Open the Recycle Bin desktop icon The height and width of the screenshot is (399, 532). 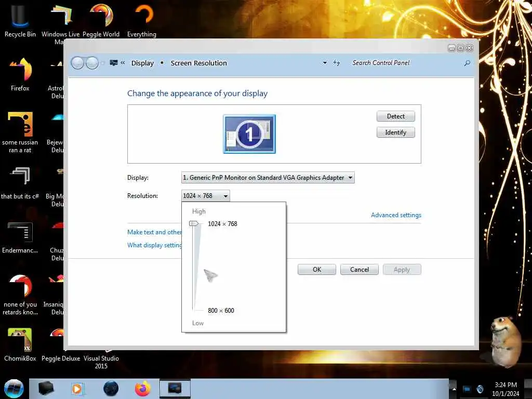20,20
